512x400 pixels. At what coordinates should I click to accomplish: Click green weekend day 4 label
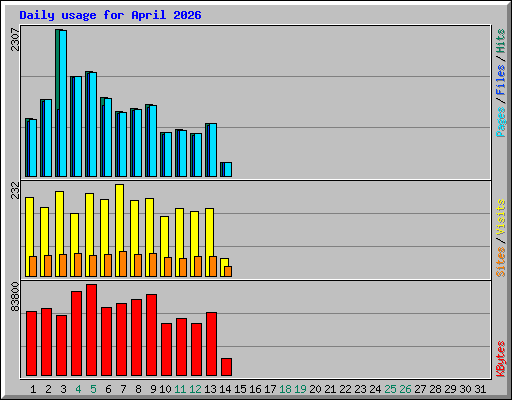78,389
